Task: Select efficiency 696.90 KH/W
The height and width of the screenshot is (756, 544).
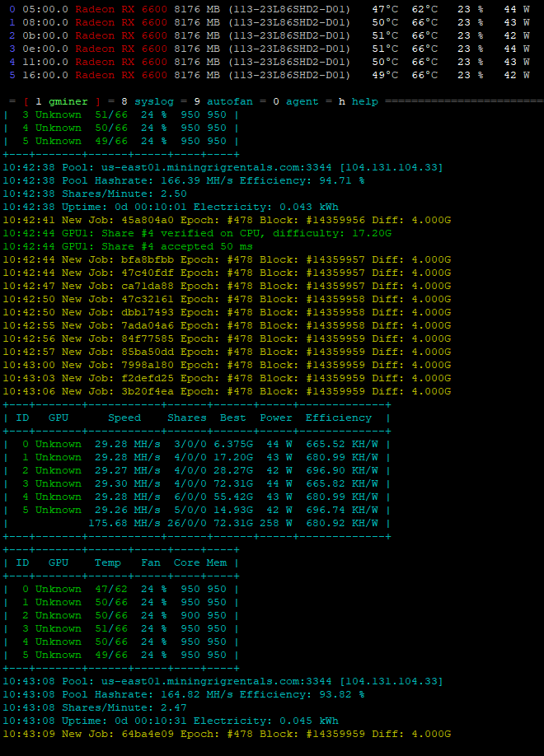Action: (342, 470)
